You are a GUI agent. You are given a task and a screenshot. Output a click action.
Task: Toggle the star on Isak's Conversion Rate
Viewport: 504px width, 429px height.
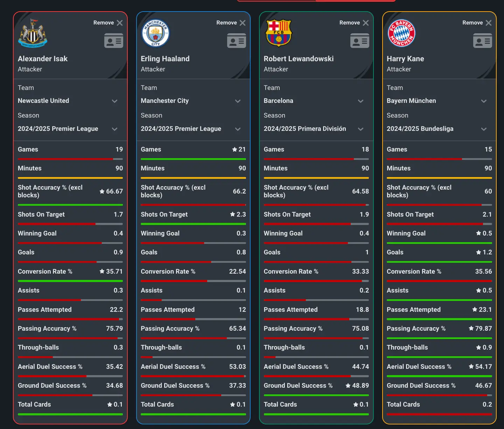(x=101, y=271)
